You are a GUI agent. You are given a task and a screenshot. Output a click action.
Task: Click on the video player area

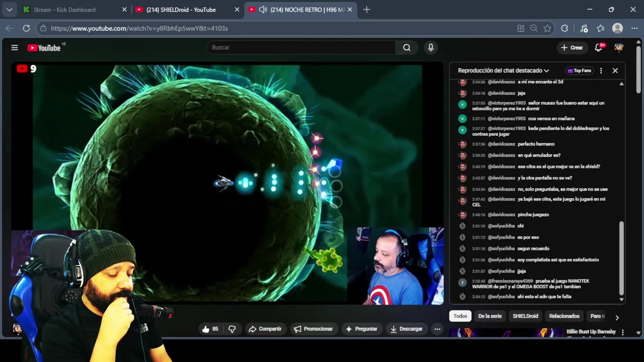[x=227, y=183]
